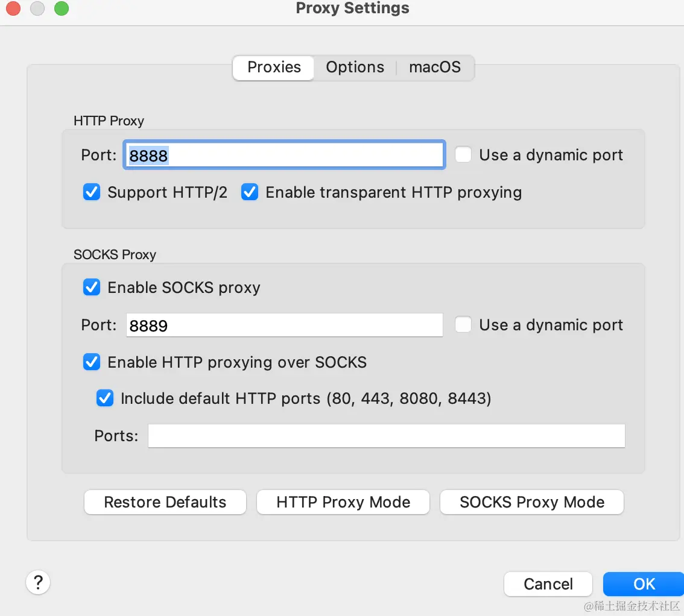The width and height of the screenshot is (684, 616).
Task: Disable transparent HTTP proxying checkbox
Action: point(250,192)
